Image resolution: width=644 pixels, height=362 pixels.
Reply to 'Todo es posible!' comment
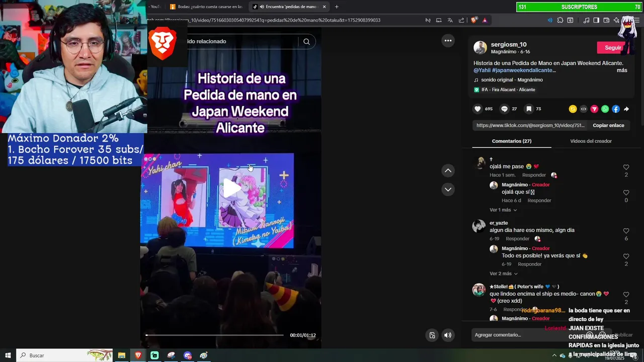pos(529,264)
